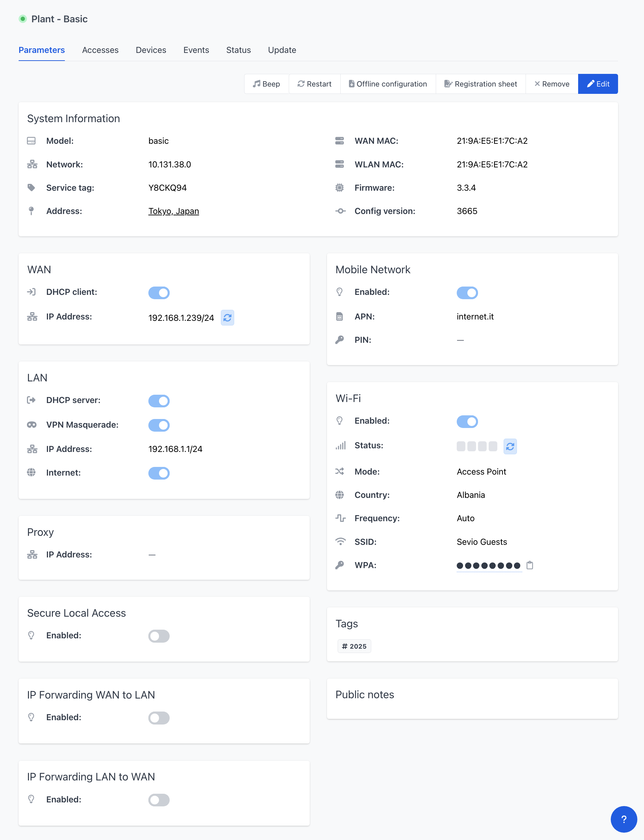Image resolution: width=644 pixels, height=840 pixels.
Task: Click the 2025 tag
Action: (x=354, y=646)
